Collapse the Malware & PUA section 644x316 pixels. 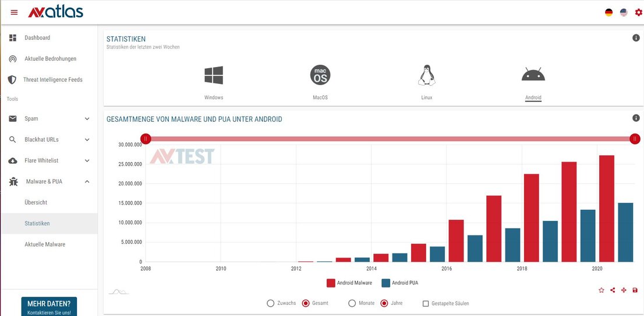(87, 182)
